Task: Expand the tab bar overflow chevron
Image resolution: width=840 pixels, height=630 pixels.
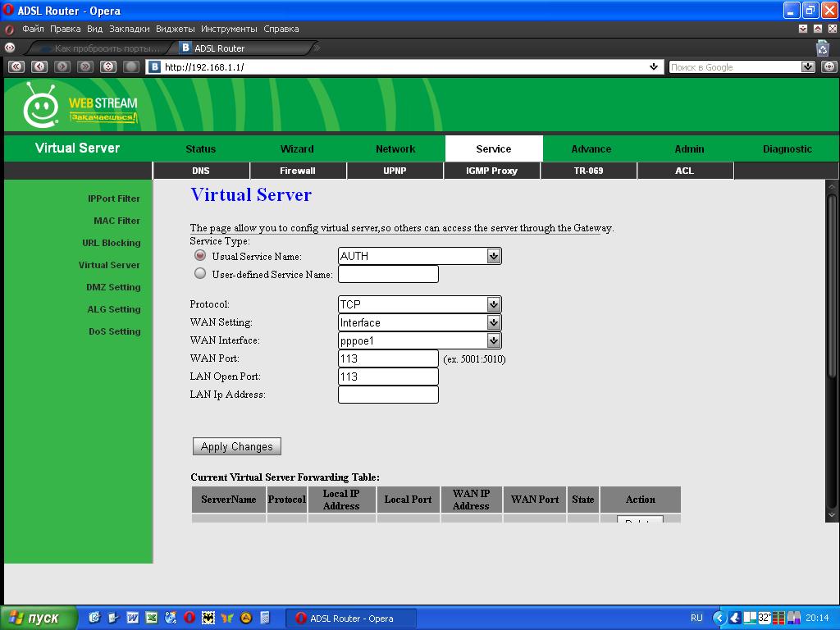Action: click(317, 48)
